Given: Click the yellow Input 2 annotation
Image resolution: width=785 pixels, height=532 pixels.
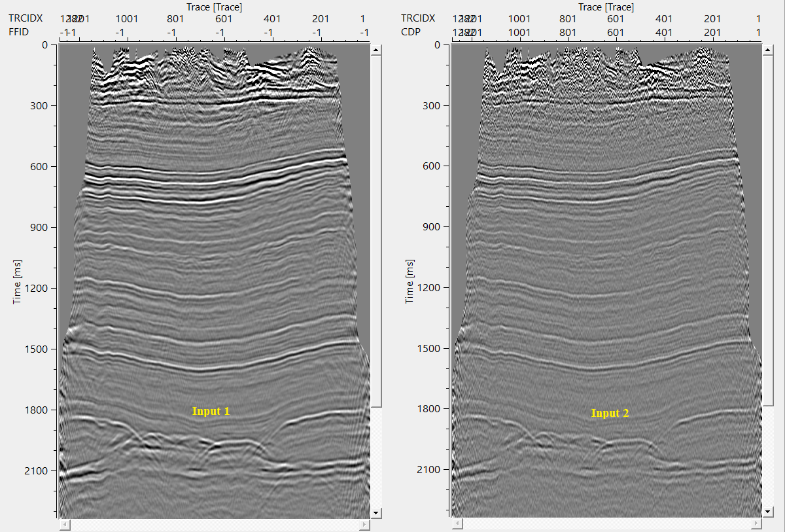Looking at the screenshot, I should point(610,413).
